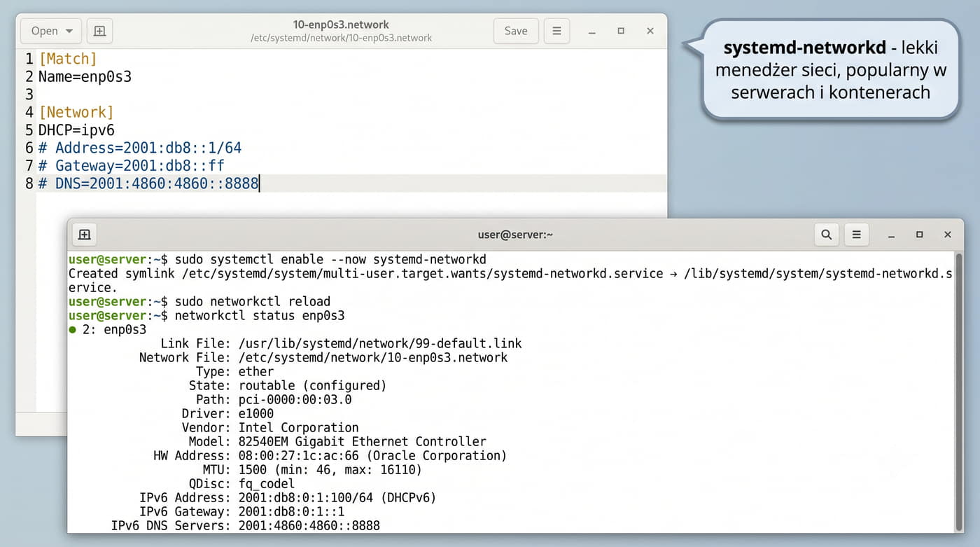Click the commented DNS line in editor
980x547 pixels.
351,184
